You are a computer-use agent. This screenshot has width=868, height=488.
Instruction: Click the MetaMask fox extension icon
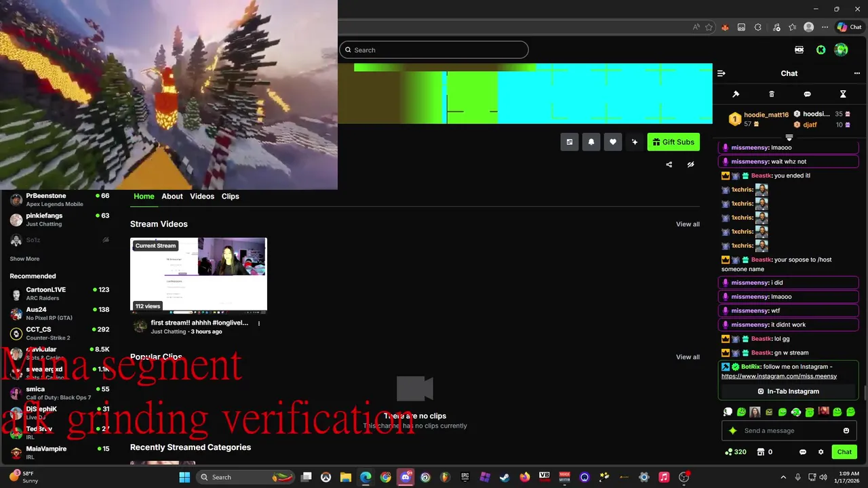tap(725, 27)
